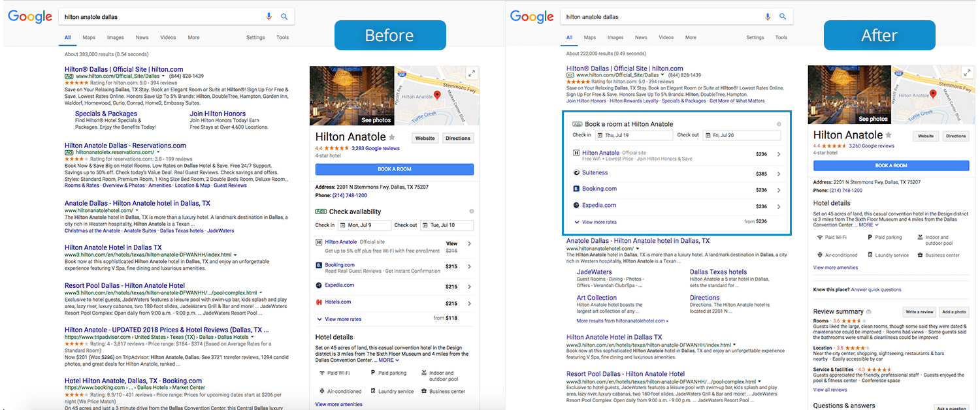Click the Paid Wi-Fi icon in Before panel
Screen dimensions: 980x410
coord(321,373)
